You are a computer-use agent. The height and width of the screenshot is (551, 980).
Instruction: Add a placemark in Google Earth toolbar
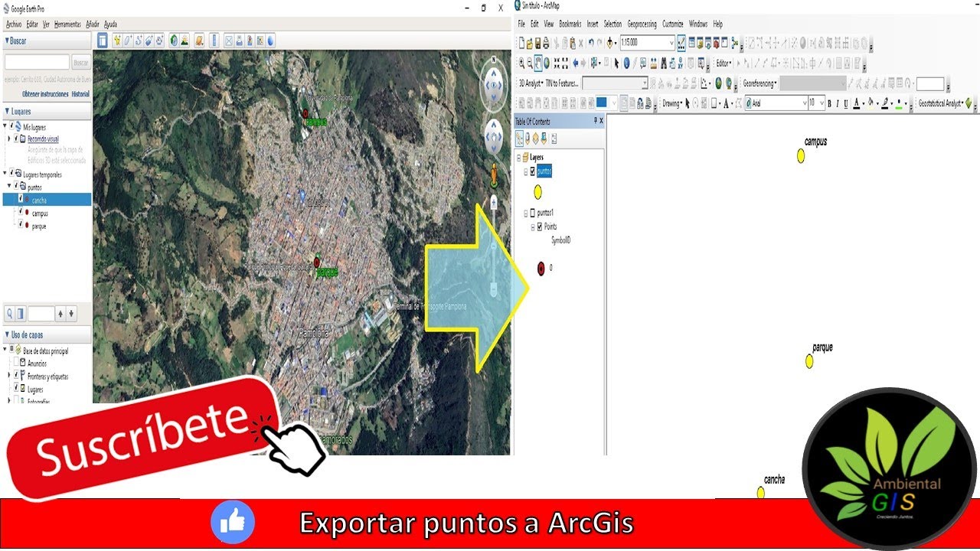pyautogui.click(x=117, y=41)
